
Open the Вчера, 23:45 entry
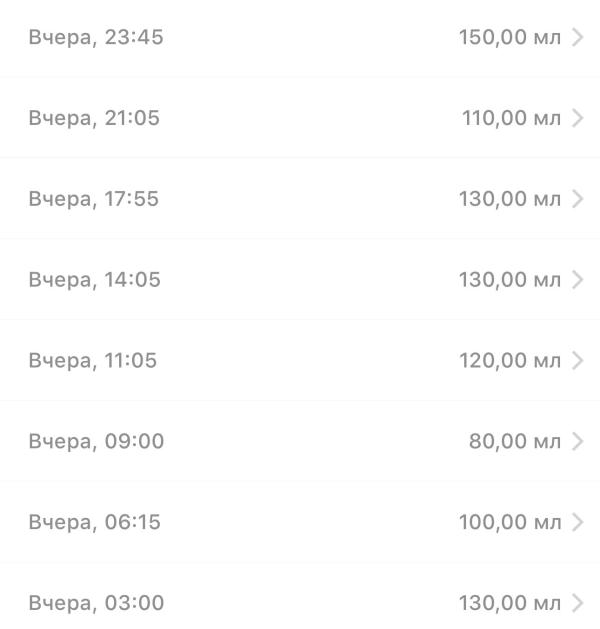[95, 38]
